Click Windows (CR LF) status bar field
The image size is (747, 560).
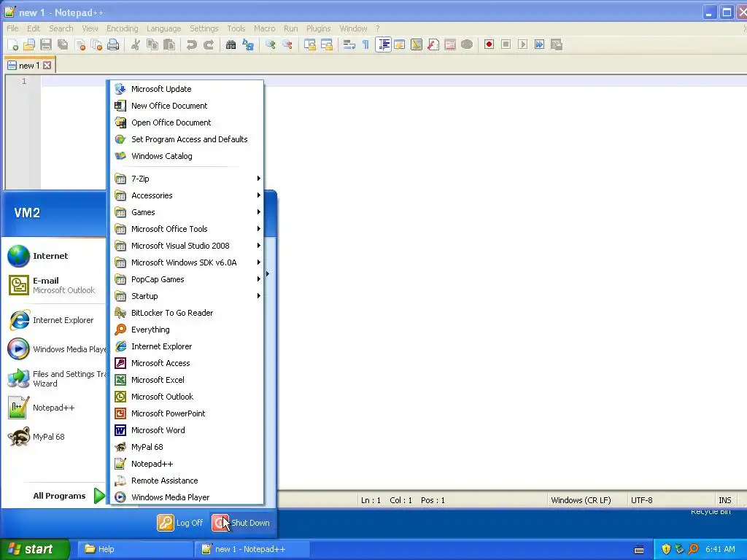(586, 500)
